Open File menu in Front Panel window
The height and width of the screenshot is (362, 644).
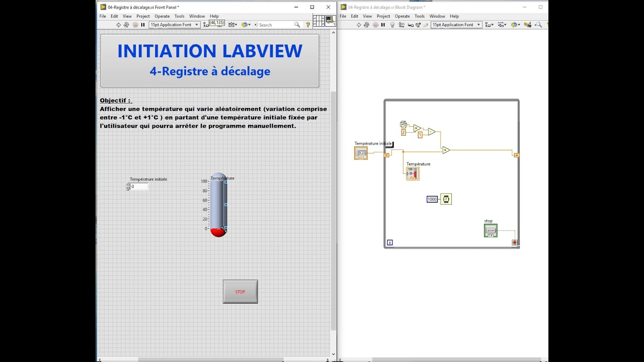click(103, 16)
